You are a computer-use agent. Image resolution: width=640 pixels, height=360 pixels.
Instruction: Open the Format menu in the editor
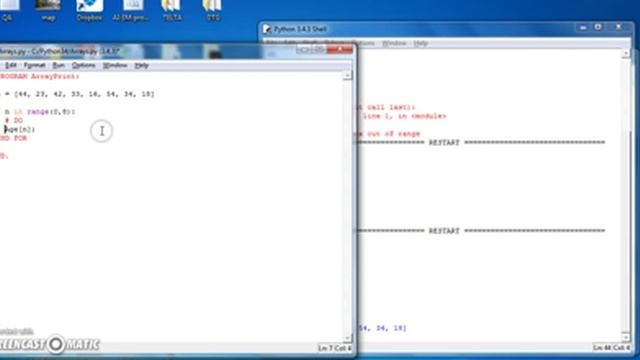[34, 65]
